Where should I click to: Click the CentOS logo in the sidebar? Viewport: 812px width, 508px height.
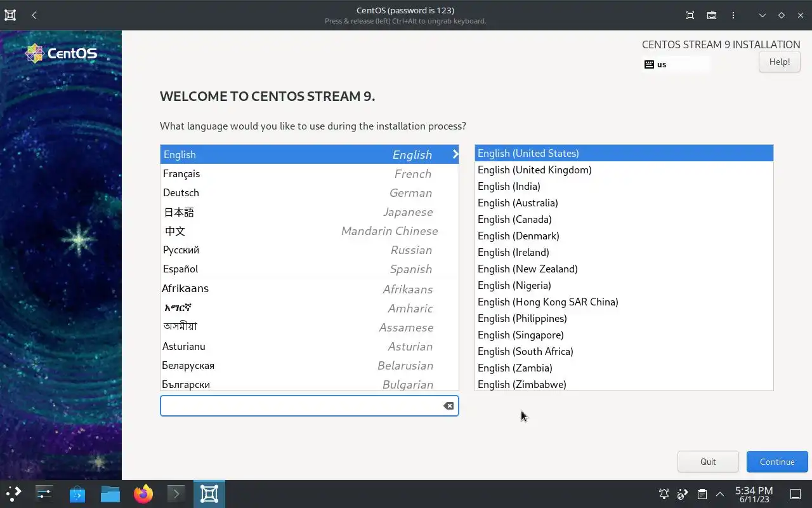point(61,53)
